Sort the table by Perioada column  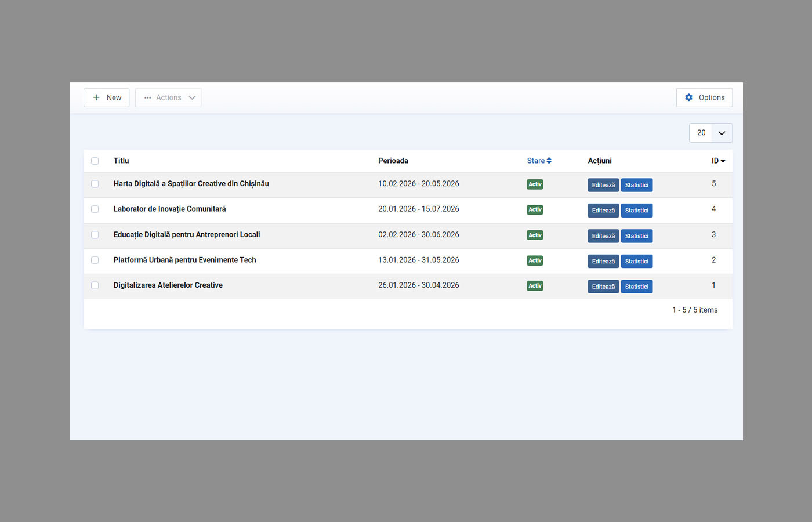(393, 161)
